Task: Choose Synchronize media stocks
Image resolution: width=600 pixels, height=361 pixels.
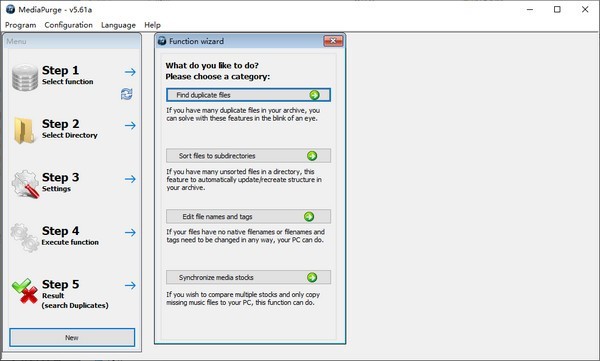Action: (x=248, y=277)
